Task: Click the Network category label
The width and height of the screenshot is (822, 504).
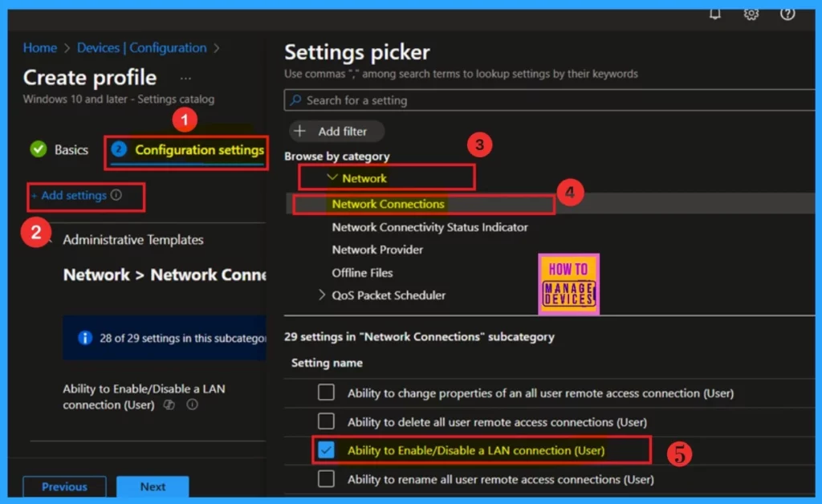Action: (x=364, y=178)
